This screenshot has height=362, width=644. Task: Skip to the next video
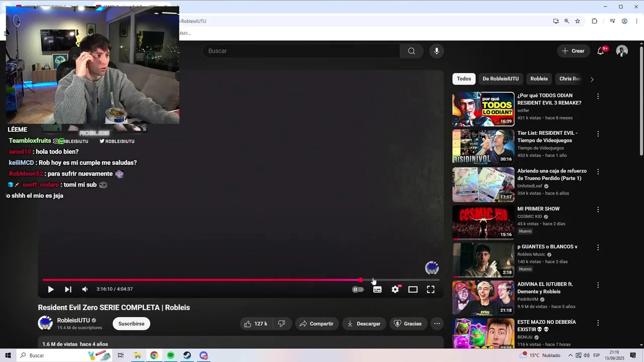pos(68,289)
